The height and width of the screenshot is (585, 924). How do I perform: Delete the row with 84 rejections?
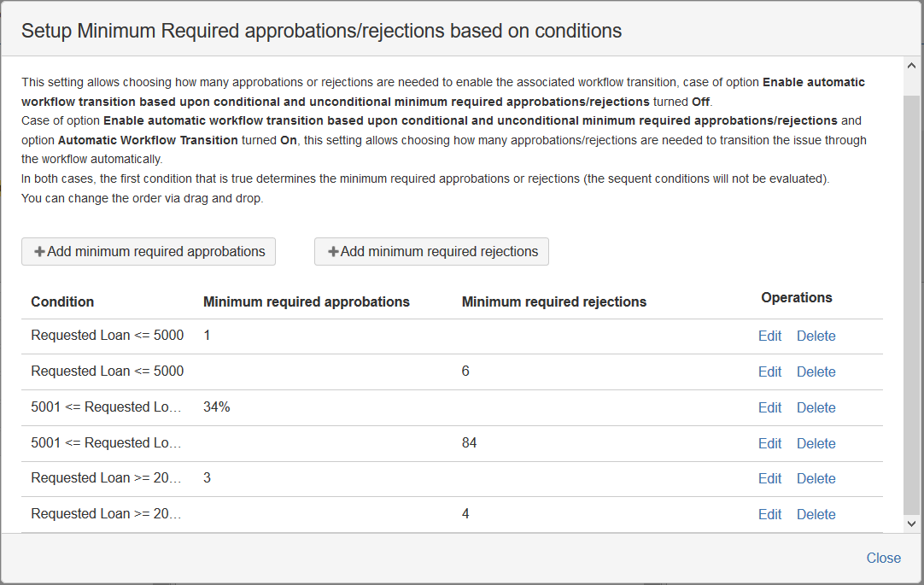click(816, 444)
